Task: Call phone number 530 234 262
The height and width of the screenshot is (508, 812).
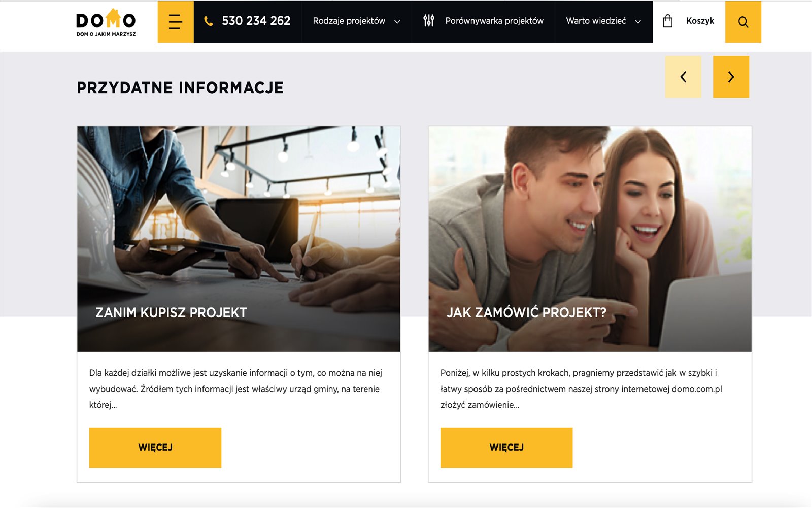Action: (x=256, y=21)
